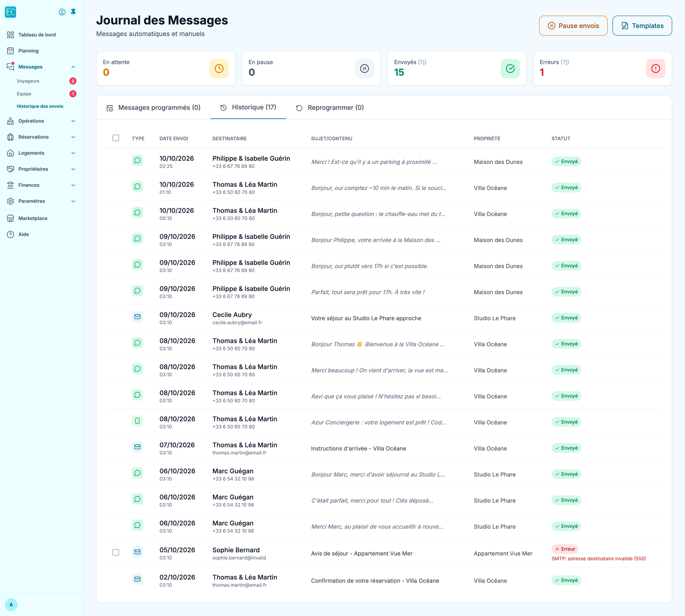The width and height of the screenshot is (685, 616).
Task: Click the green check icon in the Envoyés card
Action: [x=510, y=69]
